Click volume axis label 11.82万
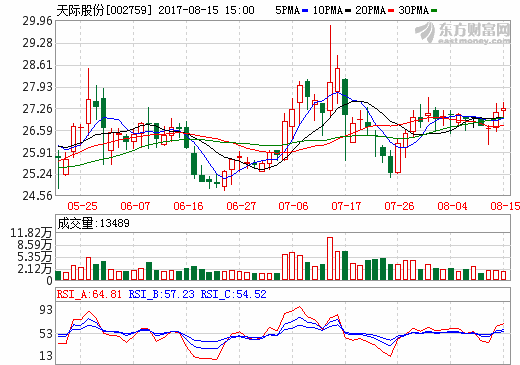Screen dimensions: 520x365 (31, 233)
